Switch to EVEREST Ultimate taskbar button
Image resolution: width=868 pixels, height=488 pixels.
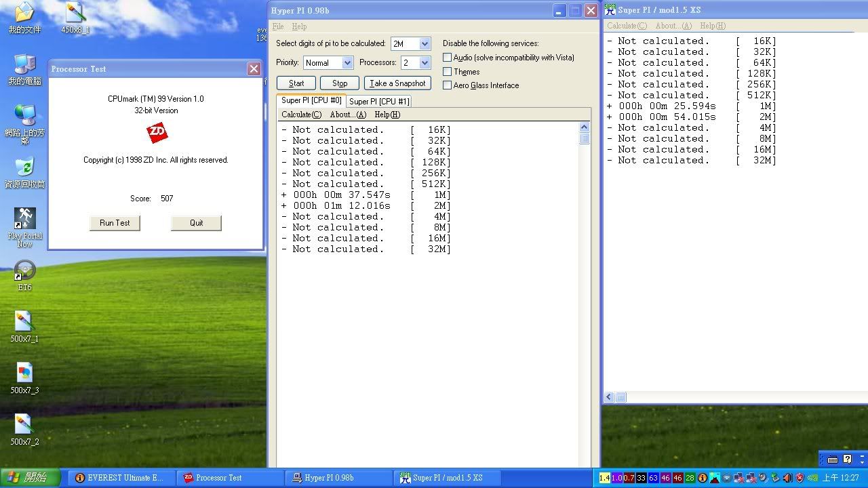(x=121, y=478)
